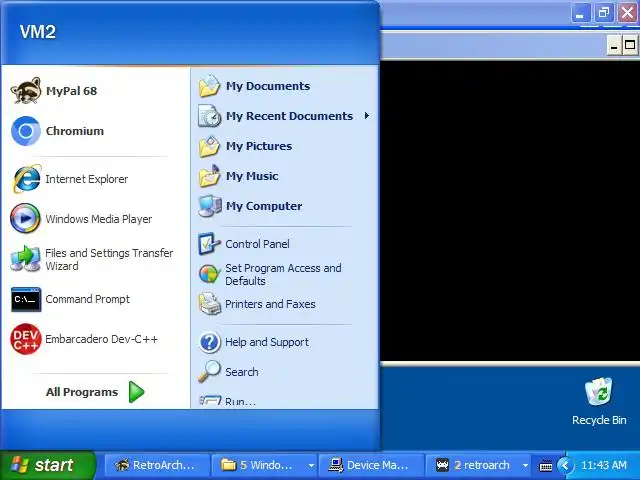Click Help and Support question mark icon
Image resolution: width=640 pixels, height=480 pixels.
[210, 342]
